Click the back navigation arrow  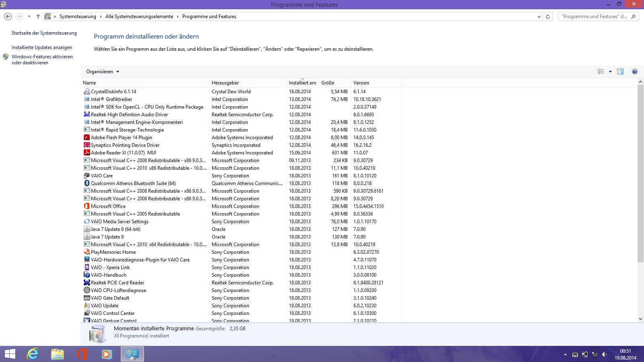click(8, 16)
